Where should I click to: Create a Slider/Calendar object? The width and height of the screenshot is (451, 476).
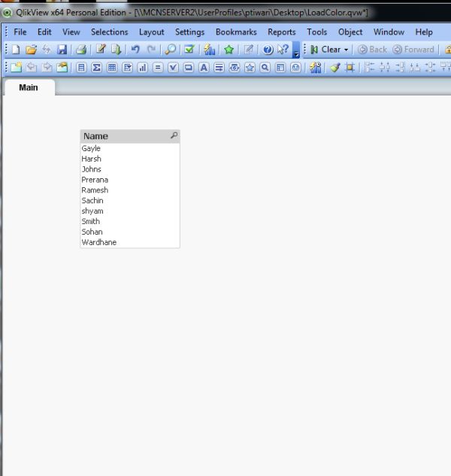click(x=235, y=68)
